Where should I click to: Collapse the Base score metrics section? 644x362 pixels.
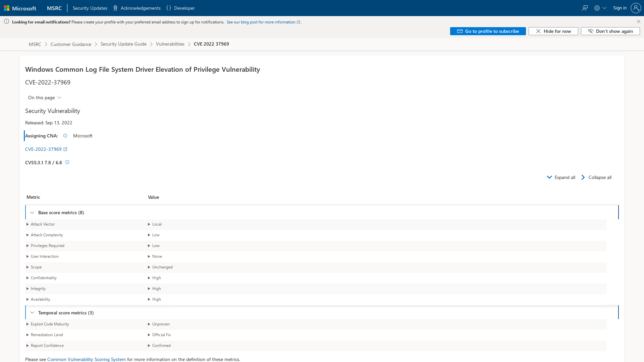(x=32, y=212)
